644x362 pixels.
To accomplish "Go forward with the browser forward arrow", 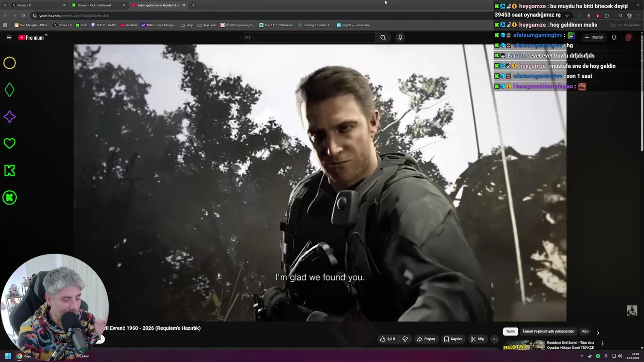I will [14, 16].
